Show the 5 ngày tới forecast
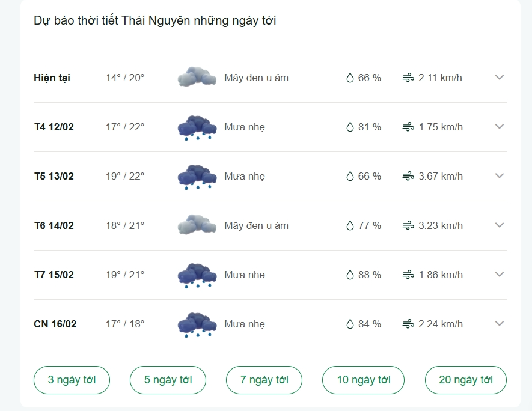This screenshot has width=532, height=411. 168,380
